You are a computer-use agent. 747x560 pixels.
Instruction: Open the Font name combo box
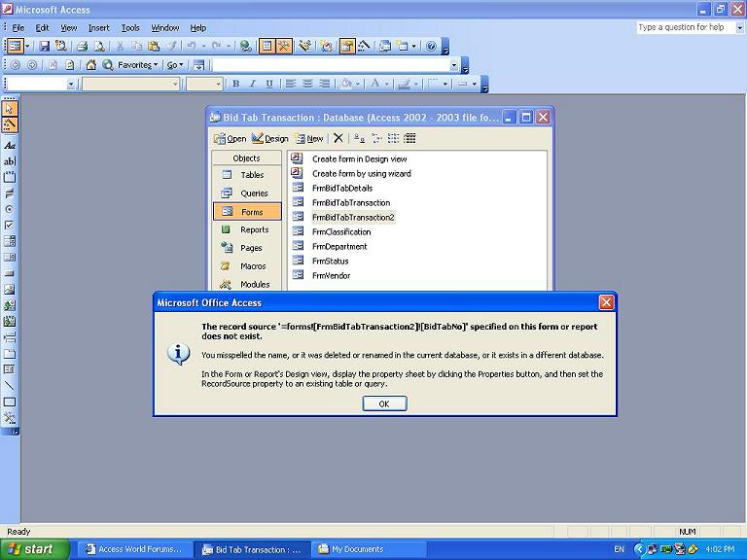pyautogui.click(x=131, y=85)
